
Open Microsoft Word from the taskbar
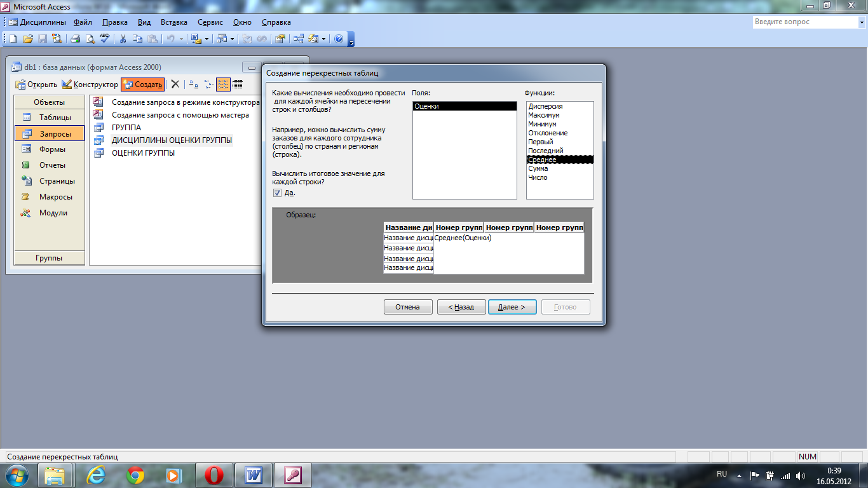pos(253,475)
